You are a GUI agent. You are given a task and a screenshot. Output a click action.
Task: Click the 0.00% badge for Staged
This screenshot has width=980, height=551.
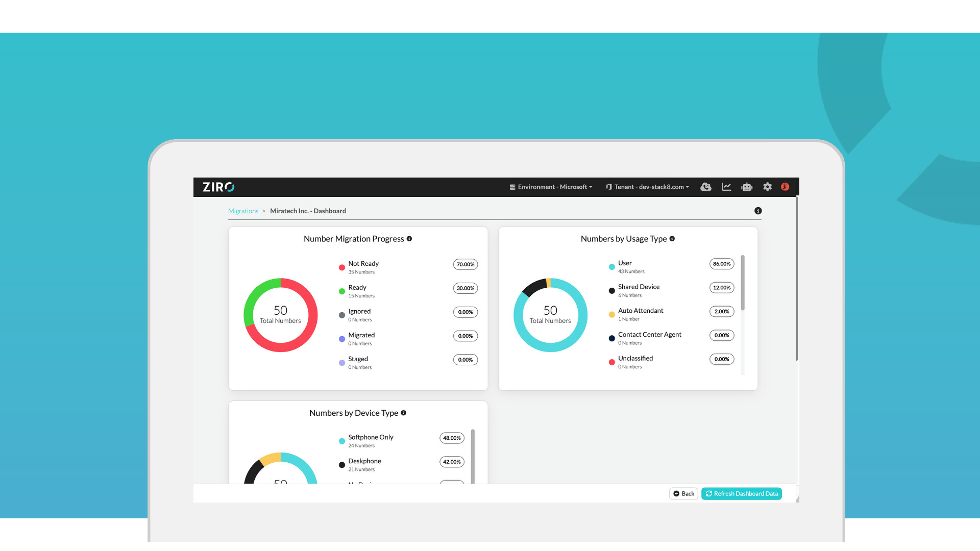click(465, 360)
